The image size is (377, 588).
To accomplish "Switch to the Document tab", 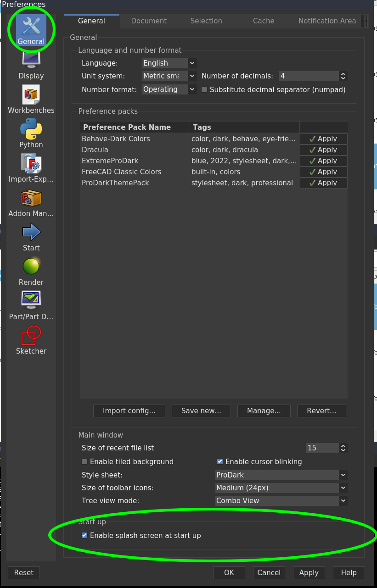I will click(148, 21).
